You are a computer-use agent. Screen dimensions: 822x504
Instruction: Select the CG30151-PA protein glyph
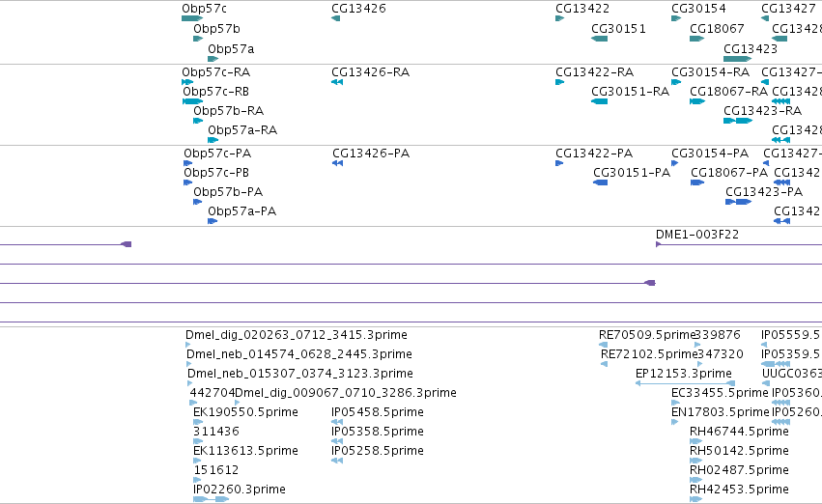(600, 182)
